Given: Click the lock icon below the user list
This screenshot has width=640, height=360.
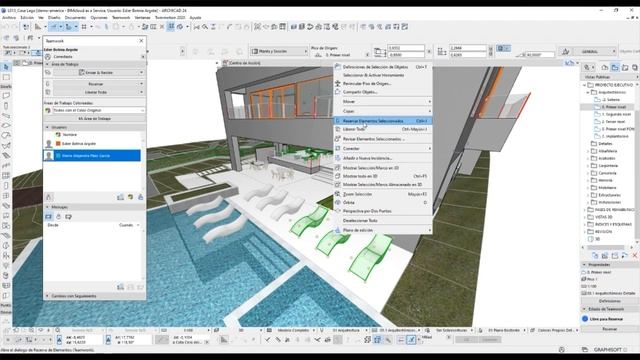Looking at the screenshot, I should click(x=49, y=197).
